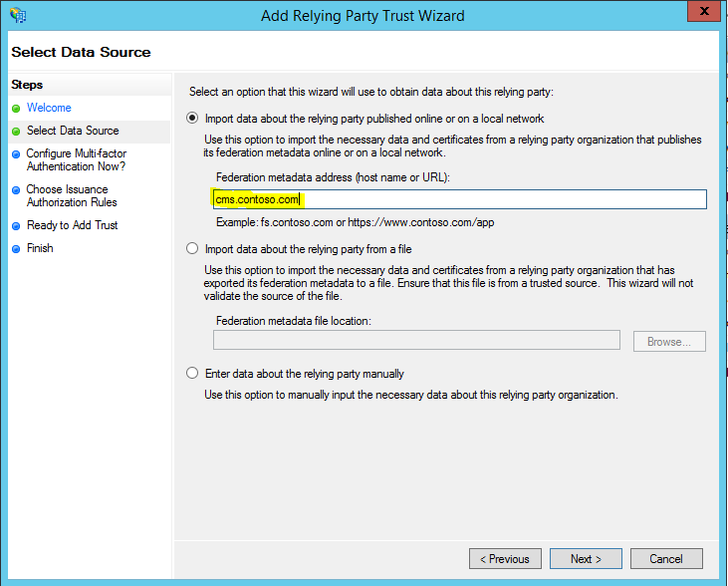
Task: Click the 'Federation metadata address' label
Action: coord(333,177)
